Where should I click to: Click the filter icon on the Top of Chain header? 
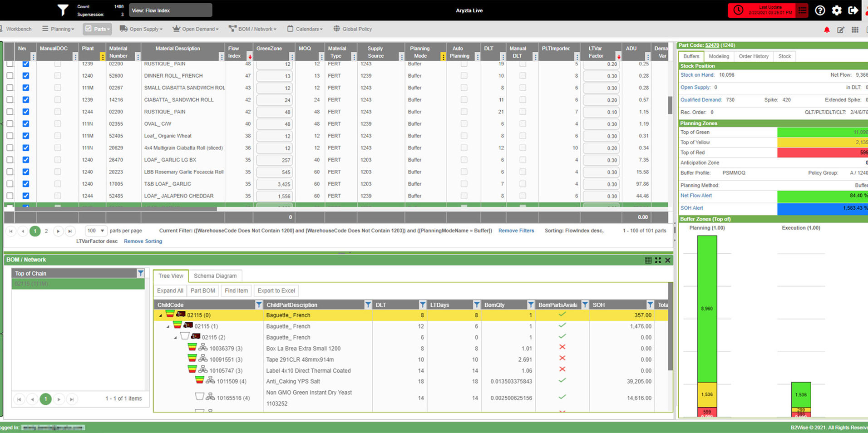coord(141,273)
